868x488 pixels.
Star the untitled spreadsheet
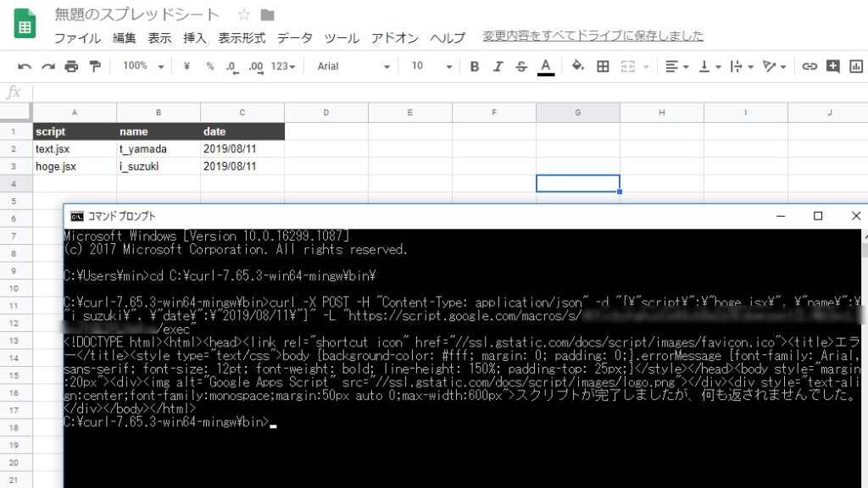(244, 15)
